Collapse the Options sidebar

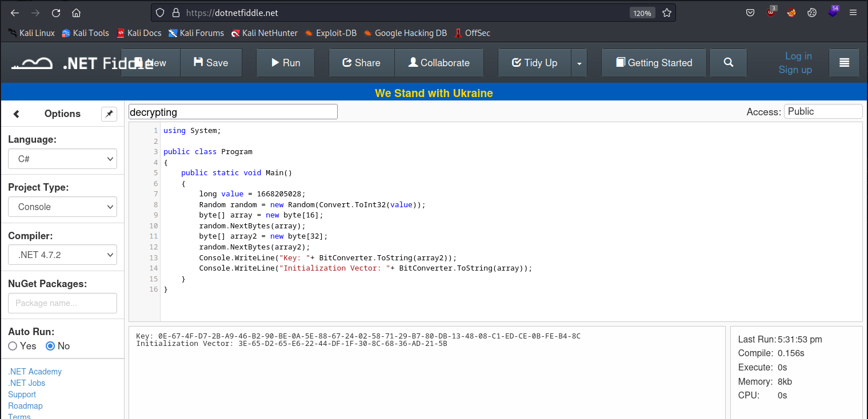tap(16, 114)
